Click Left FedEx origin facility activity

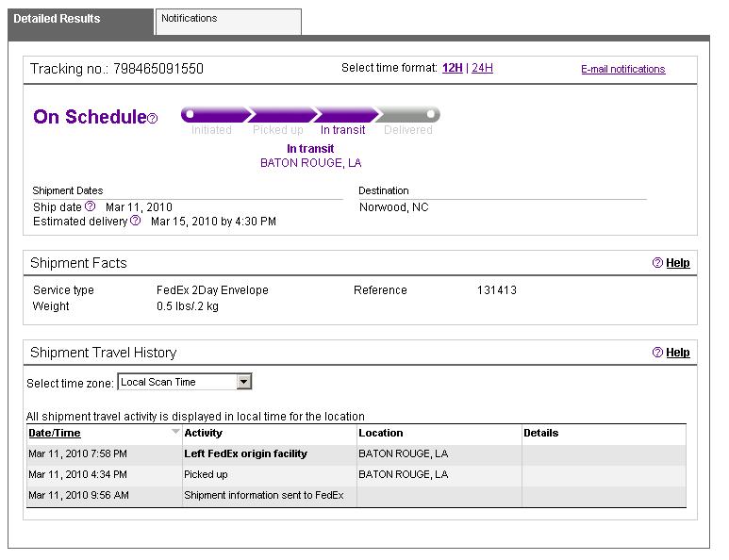pos(245,454)
